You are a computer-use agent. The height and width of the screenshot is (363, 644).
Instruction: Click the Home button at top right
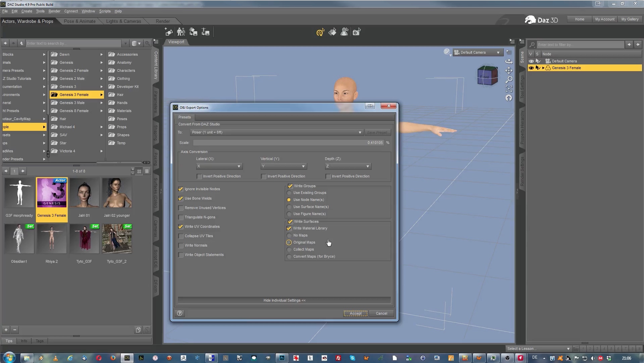(580, 19)
